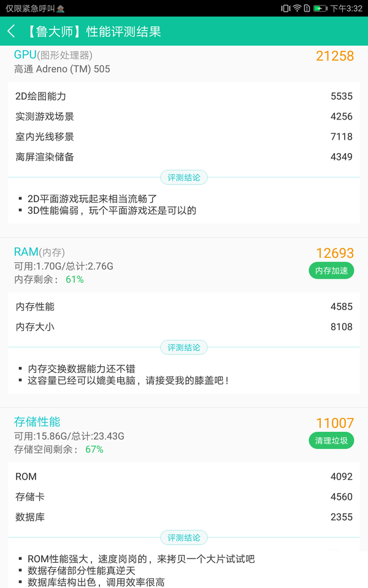Viewport: 368px width, 588px height.
Task: Open the storage score 11007
Action: coord(336,423)
